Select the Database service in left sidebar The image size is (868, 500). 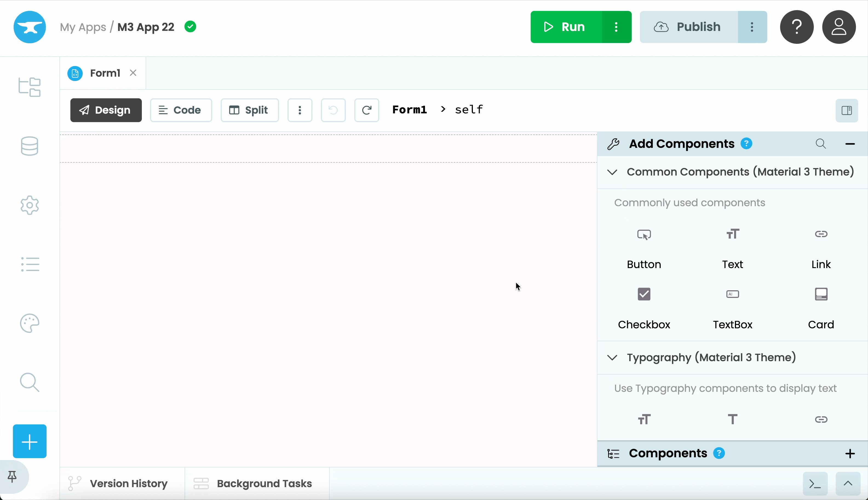30,146
